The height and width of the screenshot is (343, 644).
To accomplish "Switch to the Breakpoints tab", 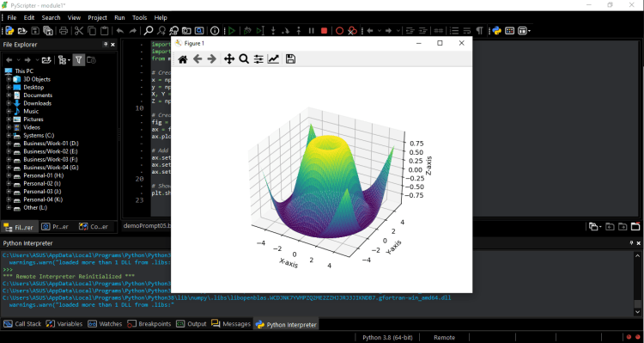I will (x=149, y=324).
